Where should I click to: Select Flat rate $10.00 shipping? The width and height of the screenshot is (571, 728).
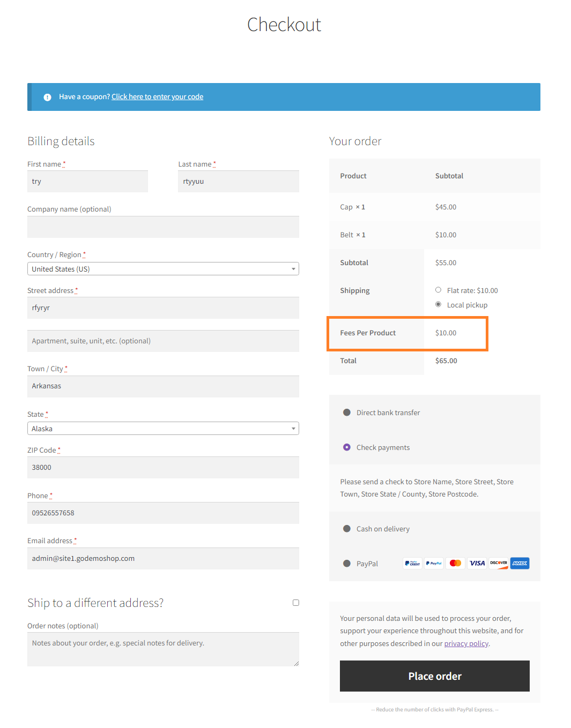coord(438,290)
